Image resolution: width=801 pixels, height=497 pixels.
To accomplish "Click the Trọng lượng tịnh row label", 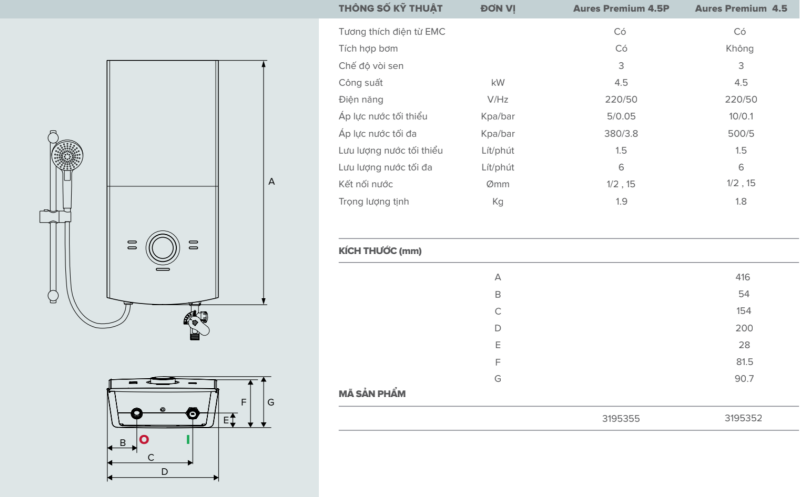I will point(373,201).
